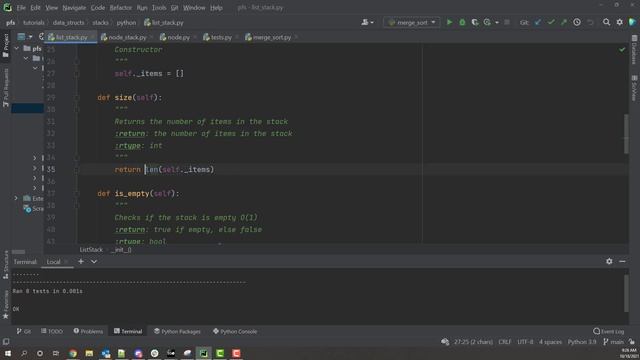Click the Rollback undo arrow icon

pyautogui.click(x=590, y=22)
